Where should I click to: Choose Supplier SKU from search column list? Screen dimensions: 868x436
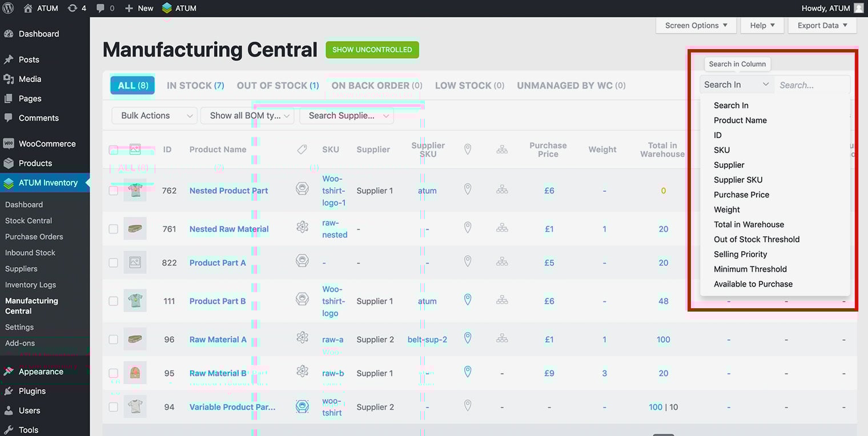738,180
